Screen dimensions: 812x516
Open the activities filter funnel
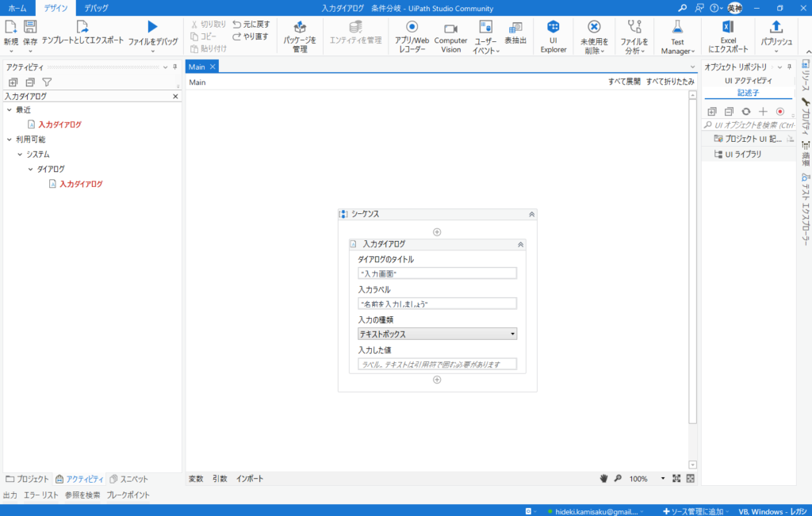point(47,82)
